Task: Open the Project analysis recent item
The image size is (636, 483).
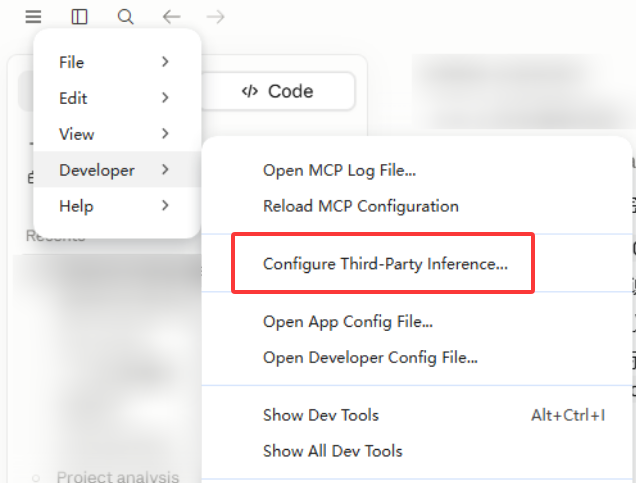Action: (118, 477)
